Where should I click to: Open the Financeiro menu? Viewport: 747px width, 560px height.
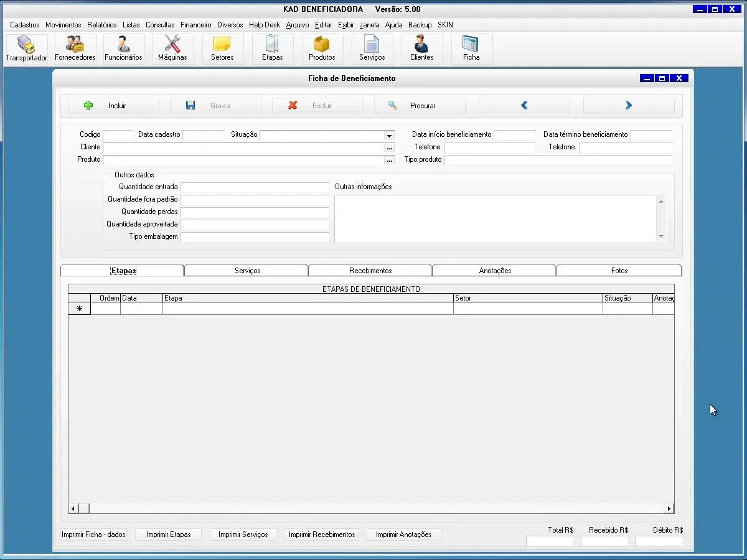coord(195,25)
